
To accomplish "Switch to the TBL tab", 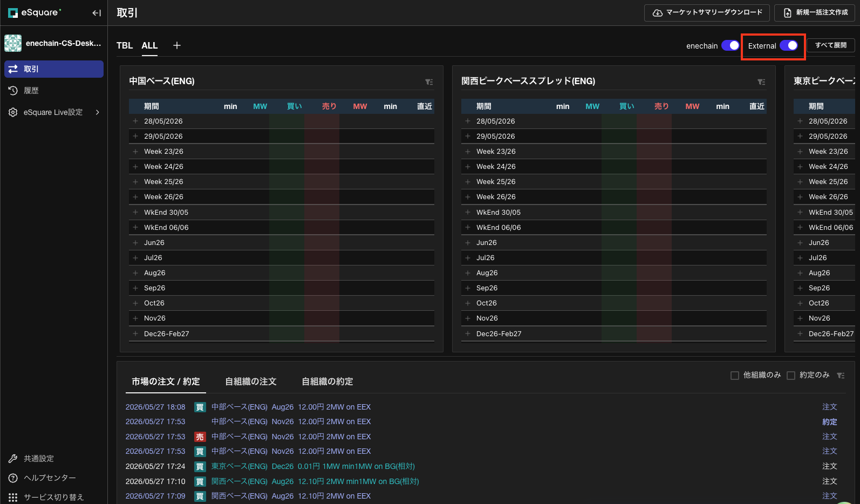I will coord(125,45).
